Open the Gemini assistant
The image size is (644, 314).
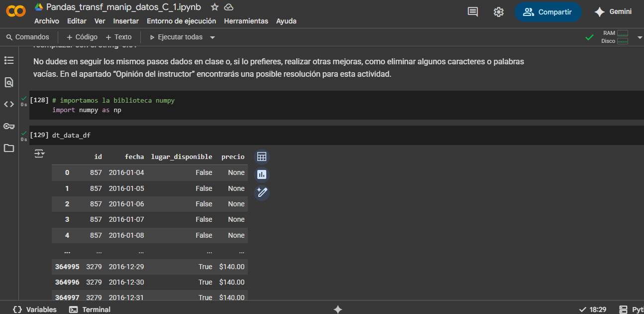click(613, 12)
